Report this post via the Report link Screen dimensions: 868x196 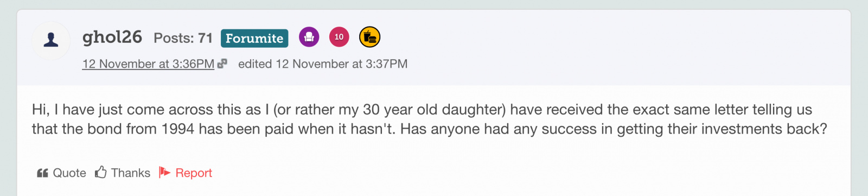[194, 173]
